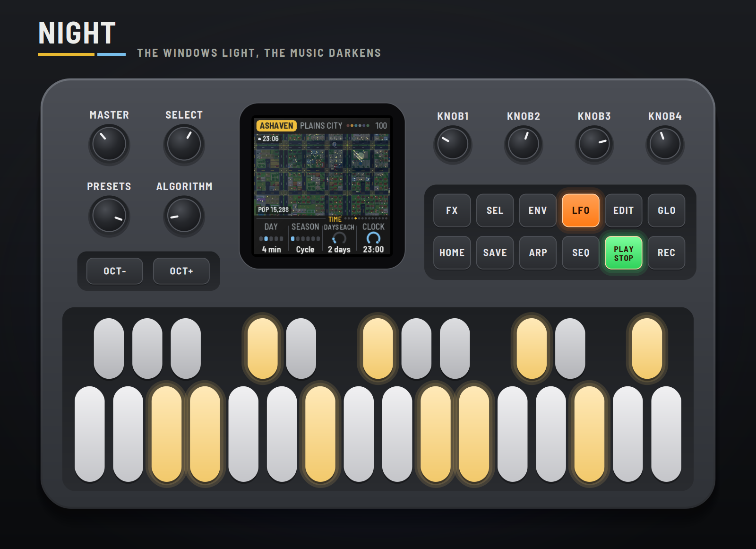This screenshot has height=549, width=756.
Task: Click the MASTER volume knob
Action: click(x=109, y=144)
